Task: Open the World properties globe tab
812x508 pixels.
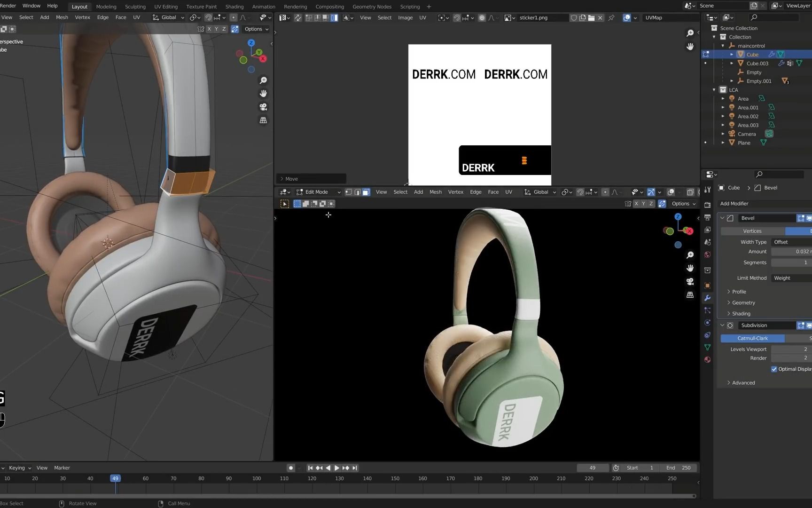Action: coord(707,254)
